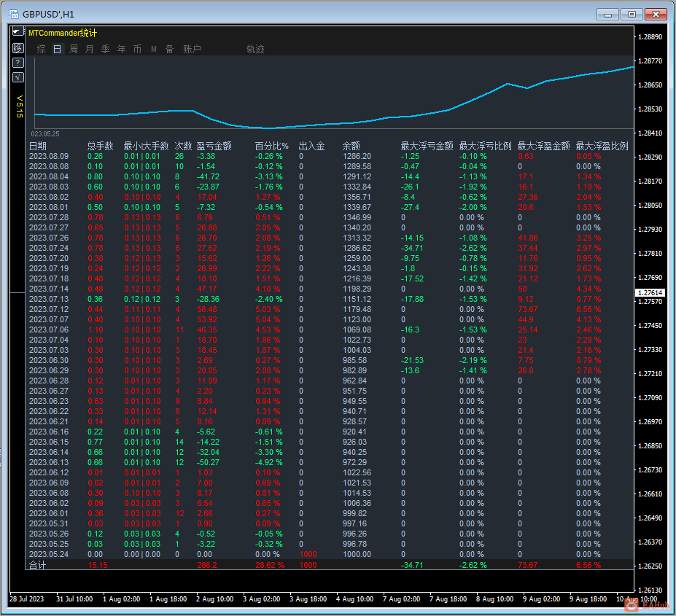Screen dimensions: 676x616
Task: Click total percentage 28.62 %
Action: 270,565
